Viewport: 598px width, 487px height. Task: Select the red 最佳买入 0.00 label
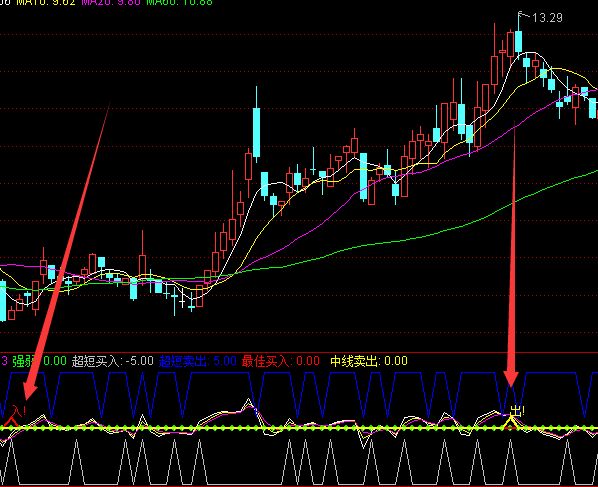tap(281, 361)
